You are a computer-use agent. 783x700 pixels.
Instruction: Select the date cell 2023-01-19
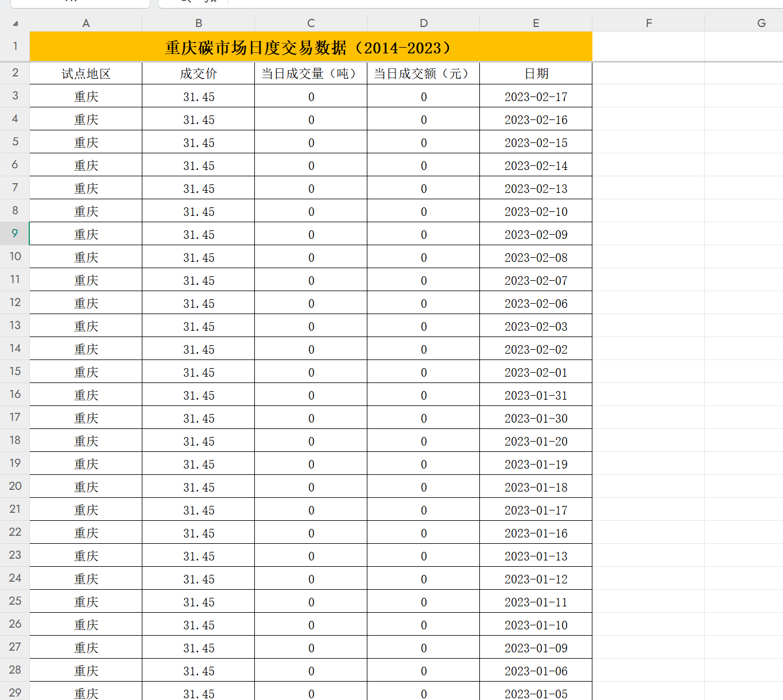[536, 464]
